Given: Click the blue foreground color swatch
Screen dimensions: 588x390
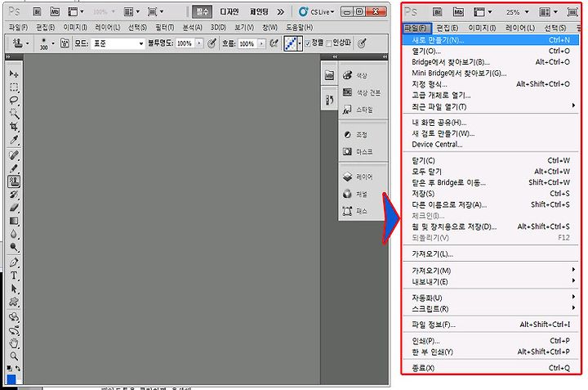Looking at the screenshot, I should click(11, 379).
